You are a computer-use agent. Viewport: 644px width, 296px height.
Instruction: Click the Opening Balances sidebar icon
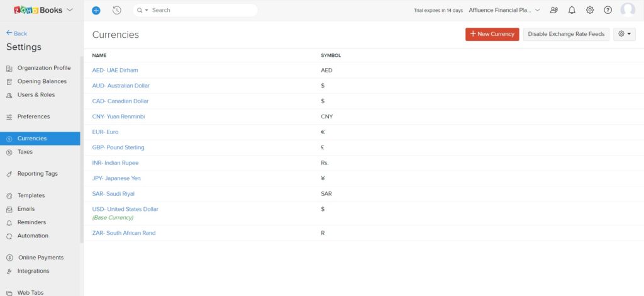click(x=9, y=82)
